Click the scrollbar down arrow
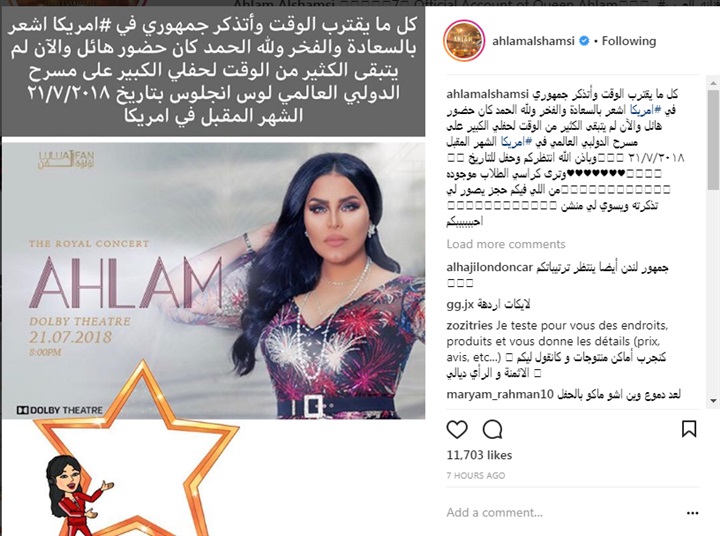This screenshot has height=536, width=720. coord(713,401)
